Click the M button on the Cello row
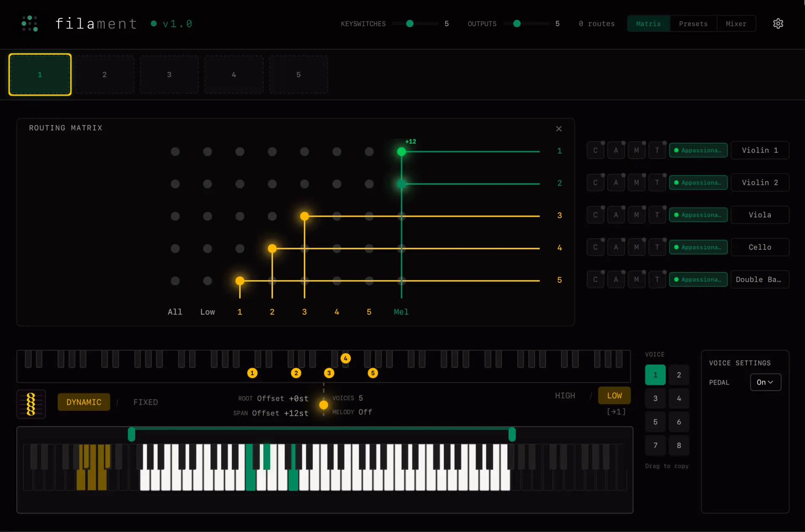The width and height of the screenshot is (805, 532). pos(636,247)
